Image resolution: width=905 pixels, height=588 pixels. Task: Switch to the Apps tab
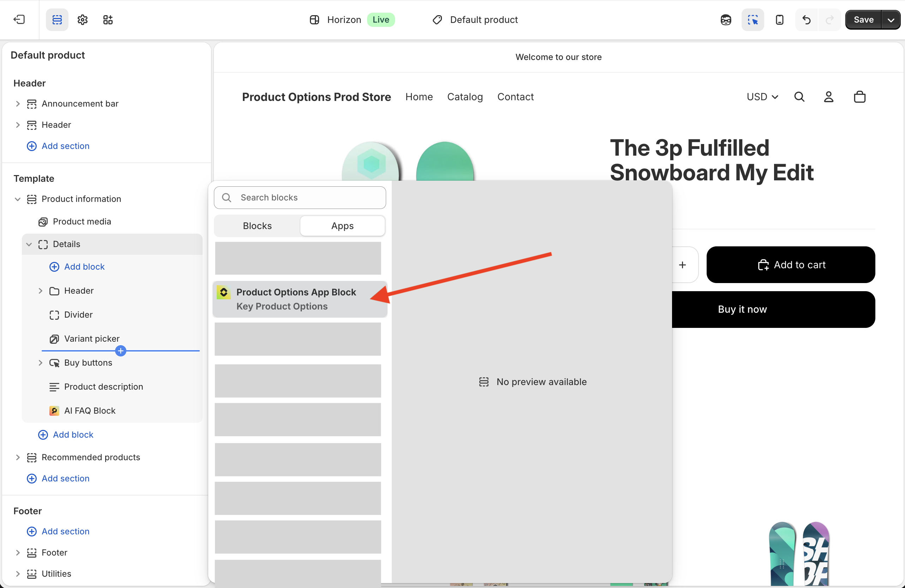[x=342, y=226]
